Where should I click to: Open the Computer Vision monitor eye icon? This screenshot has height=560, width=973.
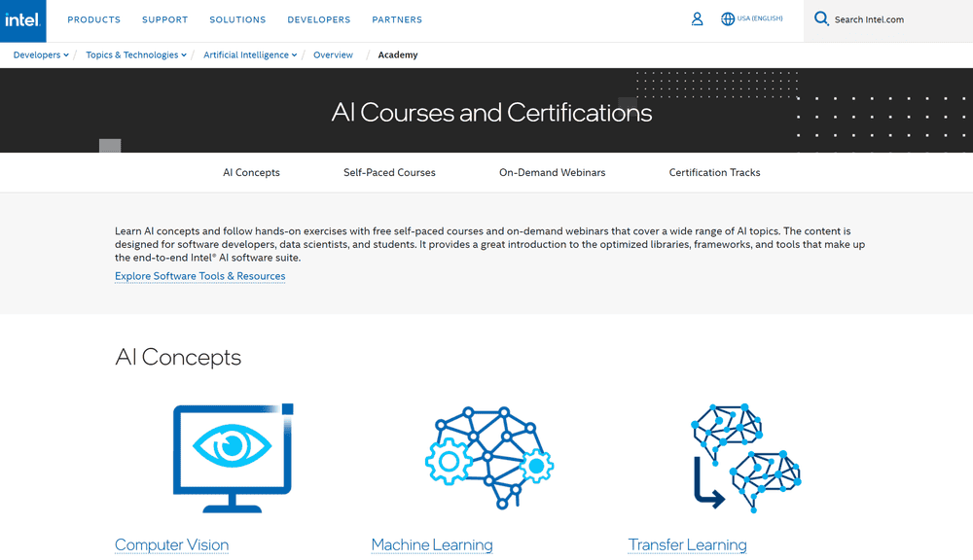[233, 458]
